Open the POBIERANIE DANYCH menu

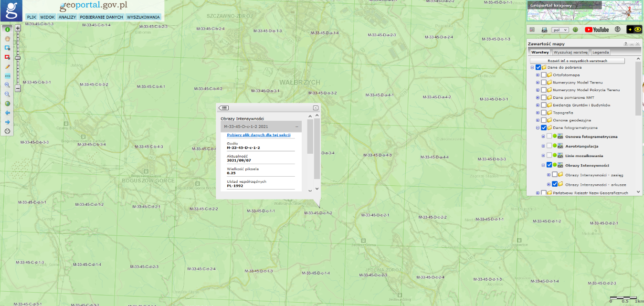101,17
